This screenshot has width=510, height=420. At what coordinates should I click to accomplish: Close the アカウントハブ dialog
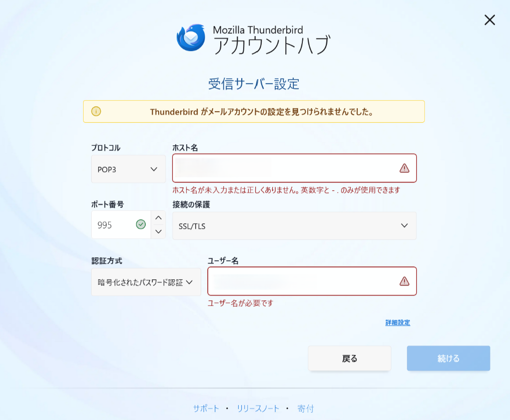[489, 20]
